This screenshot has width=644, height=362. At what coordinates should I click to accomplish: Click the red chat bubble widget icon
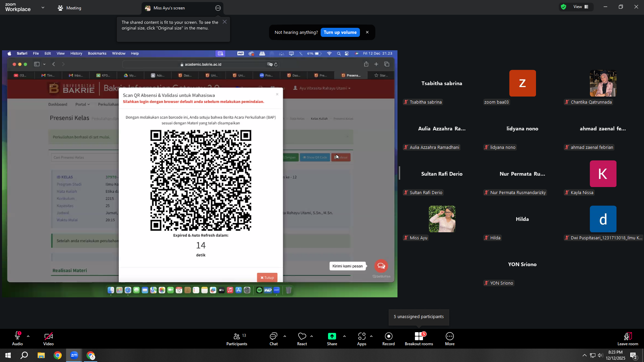click(381, 266)
